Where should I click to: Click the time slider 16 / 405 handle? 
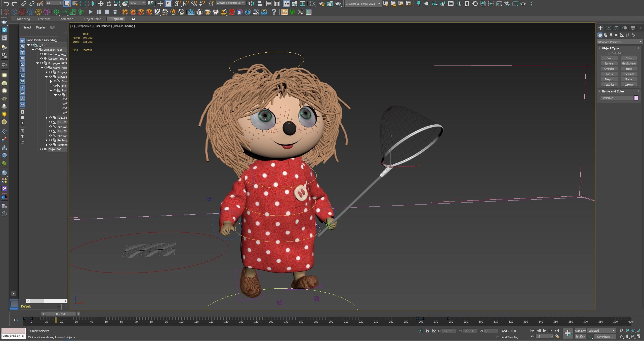(61, 314)
